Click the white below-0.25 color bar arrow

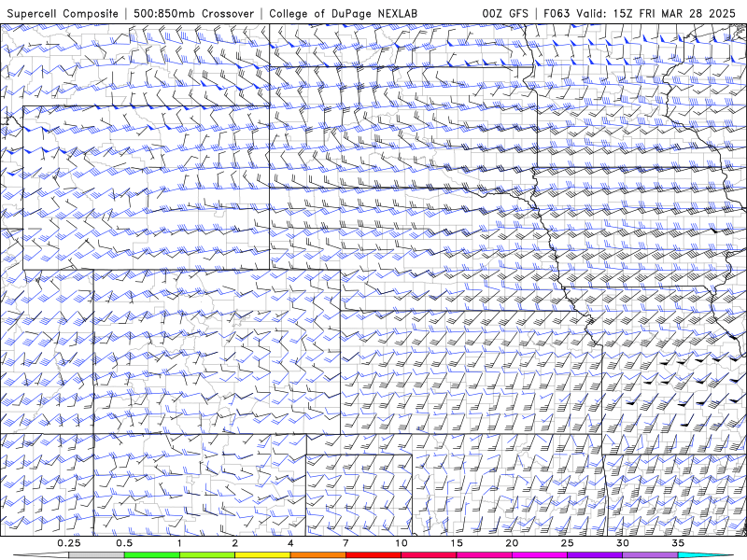41,555
